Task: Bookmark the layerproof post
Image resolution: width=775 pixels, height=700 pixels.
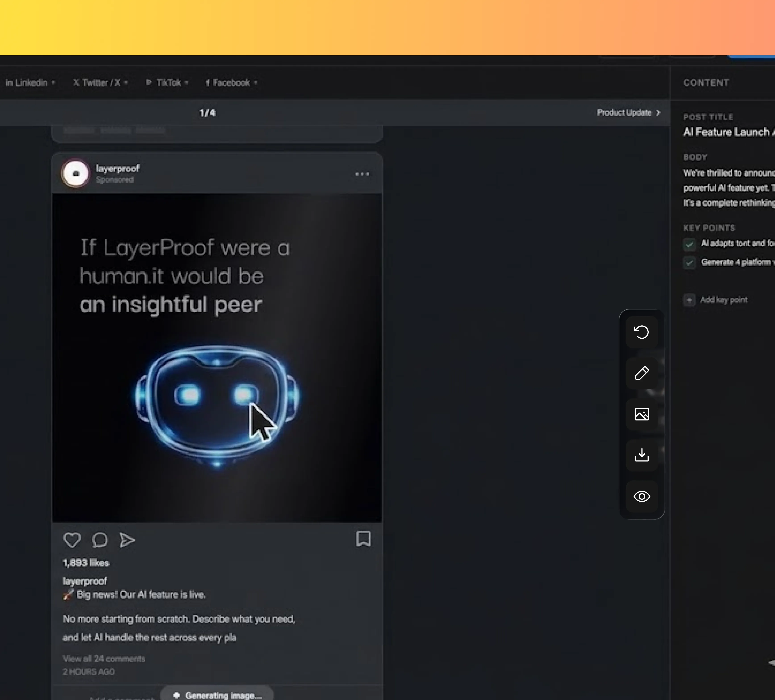Action: [x=363, y=539]
